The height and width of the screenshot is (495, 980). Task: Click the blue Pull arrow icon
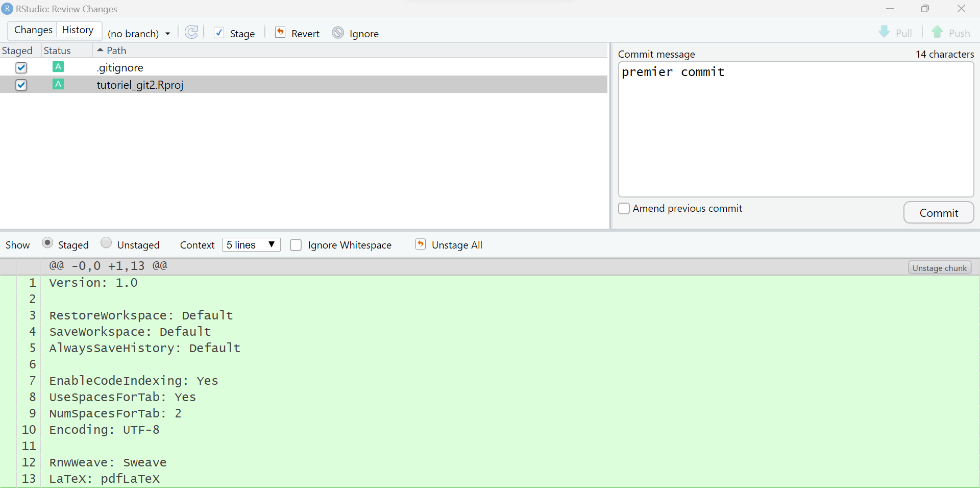(x=884, y=32)
